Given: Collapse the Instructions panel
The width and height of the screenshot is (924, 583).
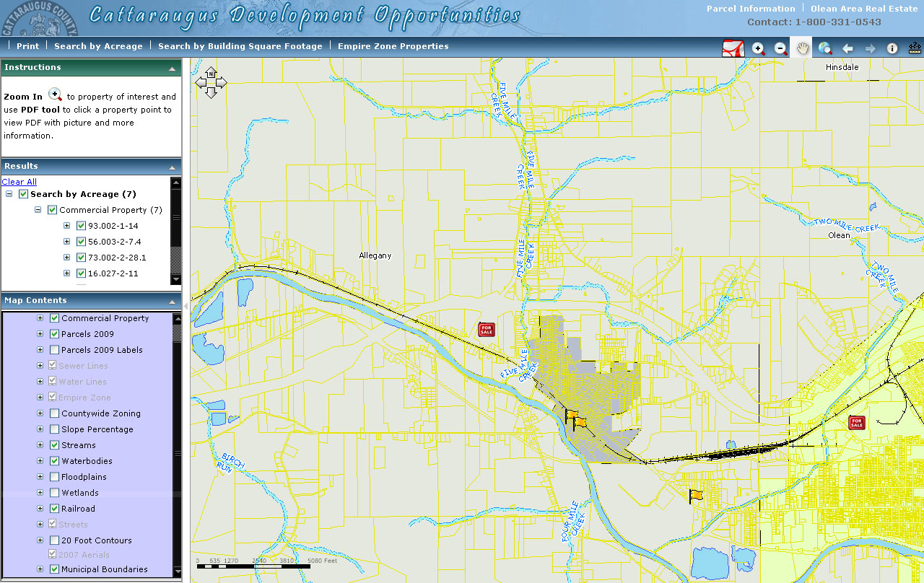Looking at the screenshot, I should [x=173, y=68].
